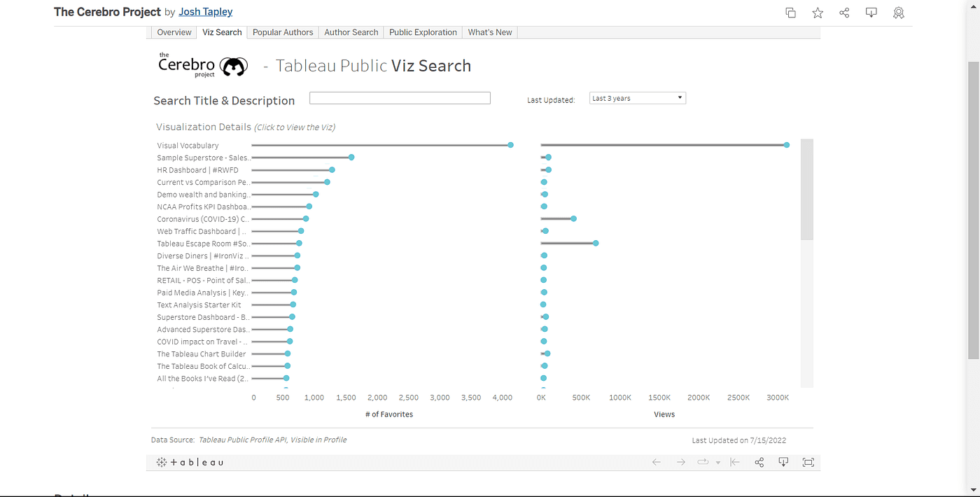Image resolution: width=980 pixels, height=497 pixels.
Task: Click the duplicate workbook icon in header
Action: 790,13
